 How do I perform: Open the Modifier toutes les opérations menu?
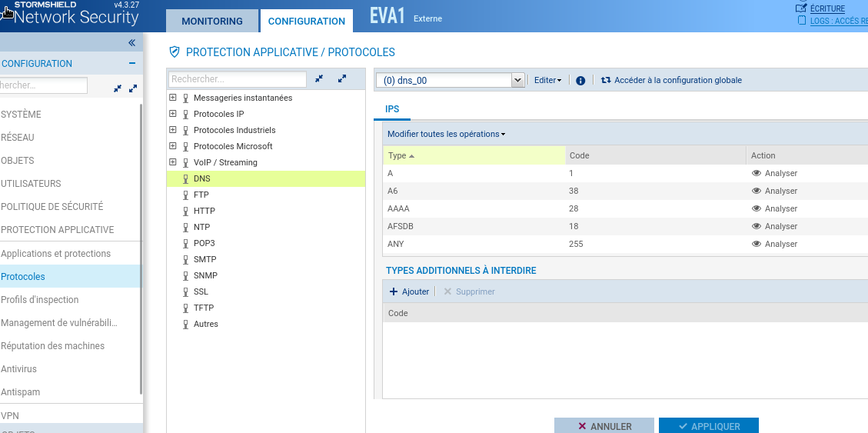coord(446,134)
